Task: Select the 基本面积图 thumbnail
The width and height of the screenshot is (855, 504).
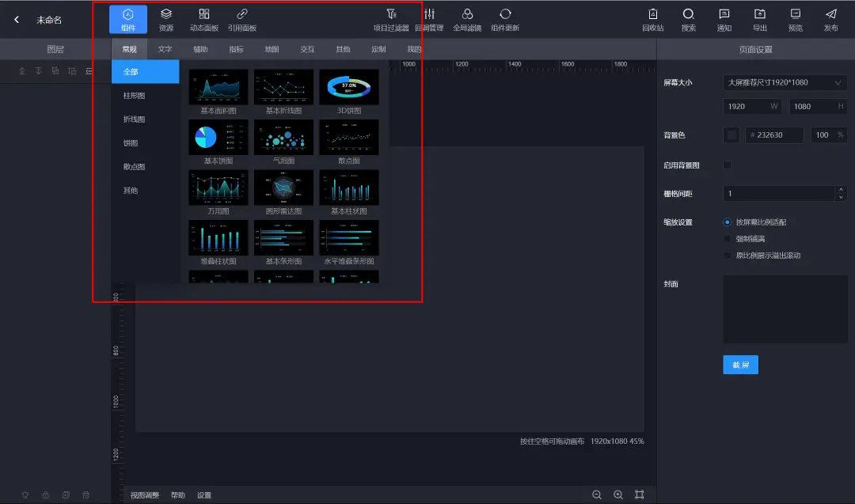Action: pos(218,87)
